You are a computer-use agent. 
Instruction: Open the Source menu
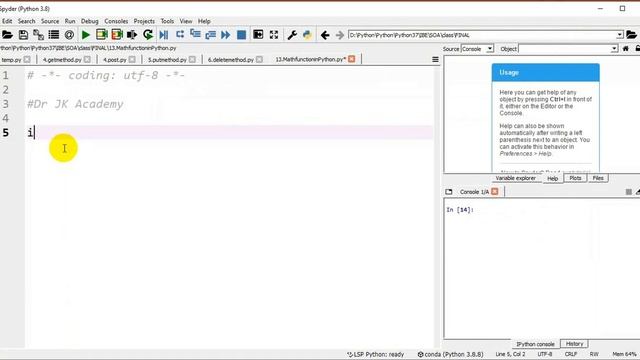(50, 21)
